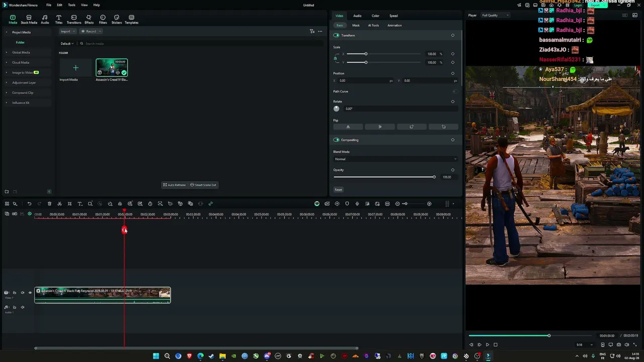Open the Audio library panel
Image resolution: width=644 pixels, height=362 pixels.
[x=45, y=19]
